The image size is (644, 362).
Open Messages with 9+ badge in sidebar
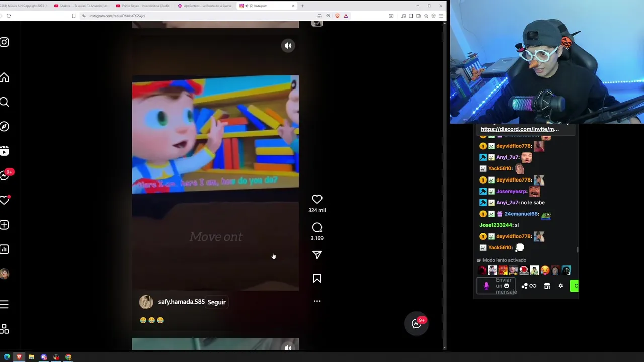5,175
